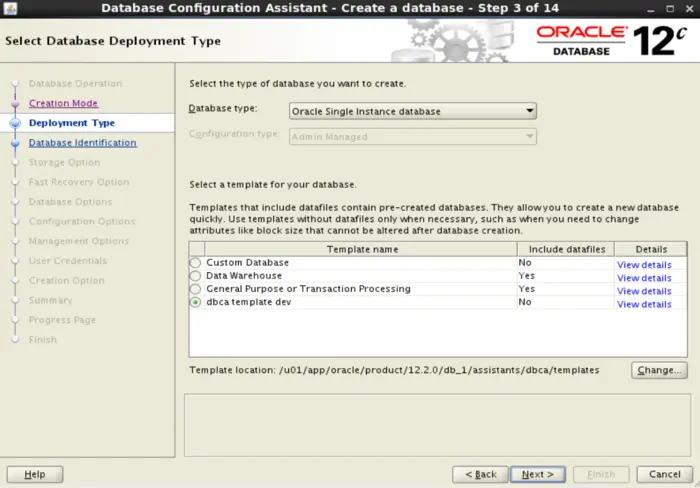
Task: Click the Template name column header
Action: [x=361, y=249]
